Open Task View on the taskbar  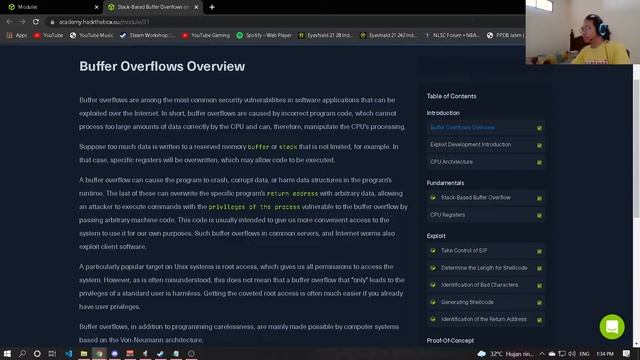(x=52, y=353)
